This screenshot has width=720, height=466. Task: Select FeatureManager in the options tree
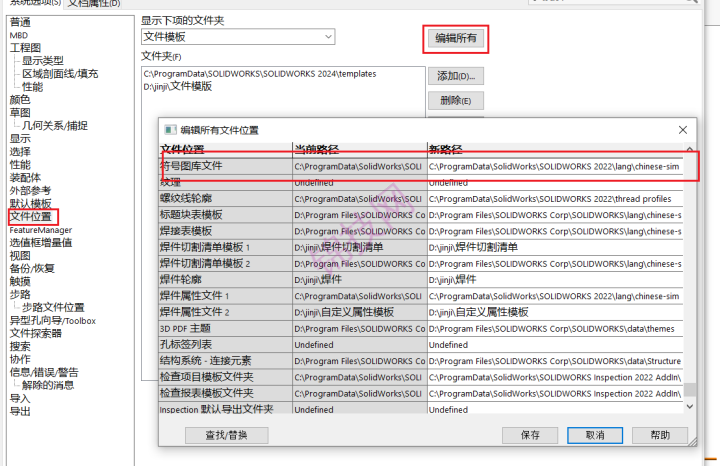pos(40,230)
